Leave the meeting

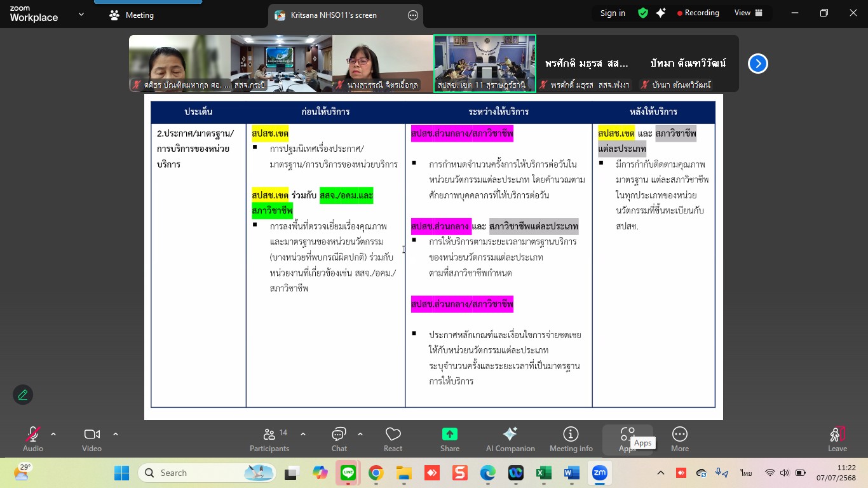tap(837, 439)
